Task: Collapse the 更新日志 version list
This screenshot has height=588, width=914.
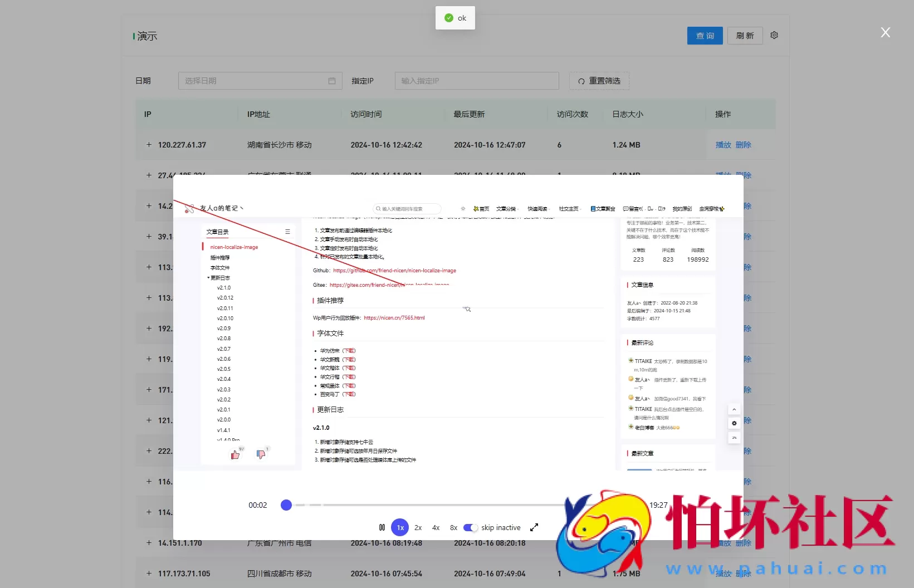Action: point(209,277)
